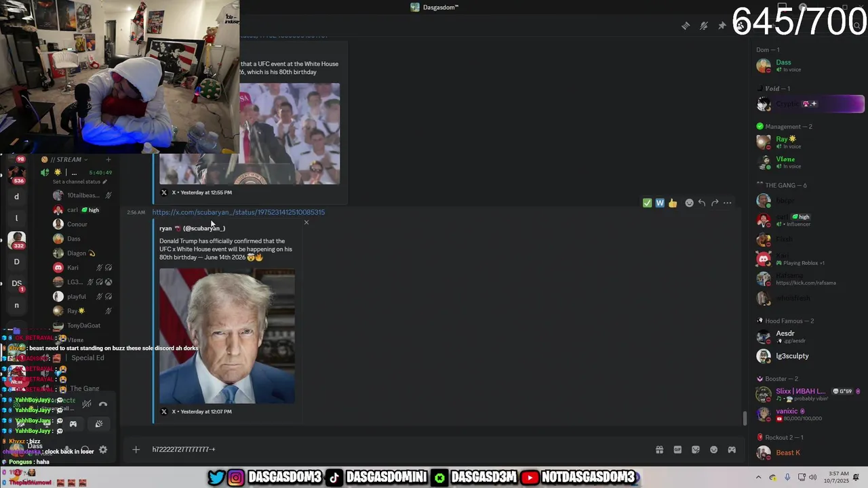The image size is (868, 488).
Task: Open Dass profile in member list
Action: pyautogui.click(x=810, y=66)
